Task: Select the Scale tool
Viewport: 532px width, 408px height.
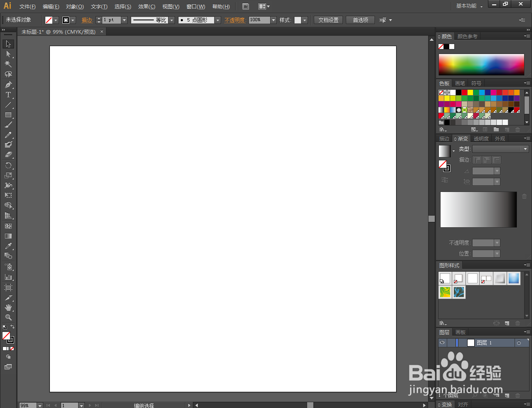Action: [x=8, y=175]
